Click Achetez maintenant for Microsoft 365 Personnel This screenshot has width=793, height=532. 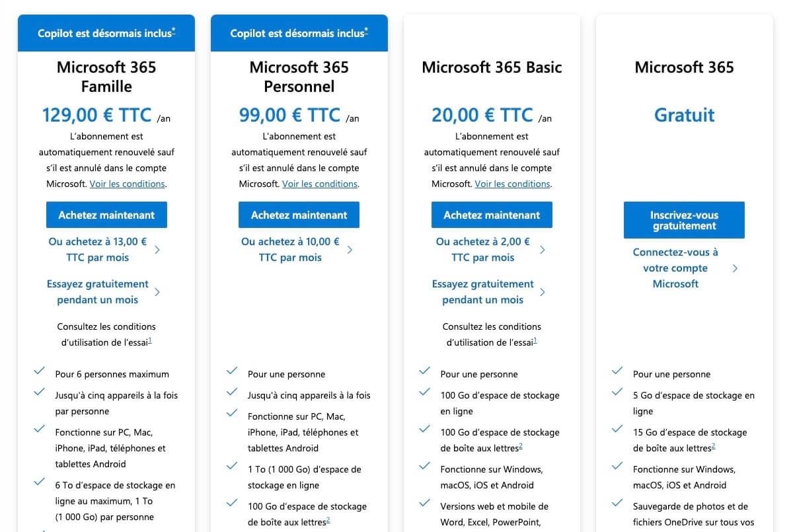299,214
